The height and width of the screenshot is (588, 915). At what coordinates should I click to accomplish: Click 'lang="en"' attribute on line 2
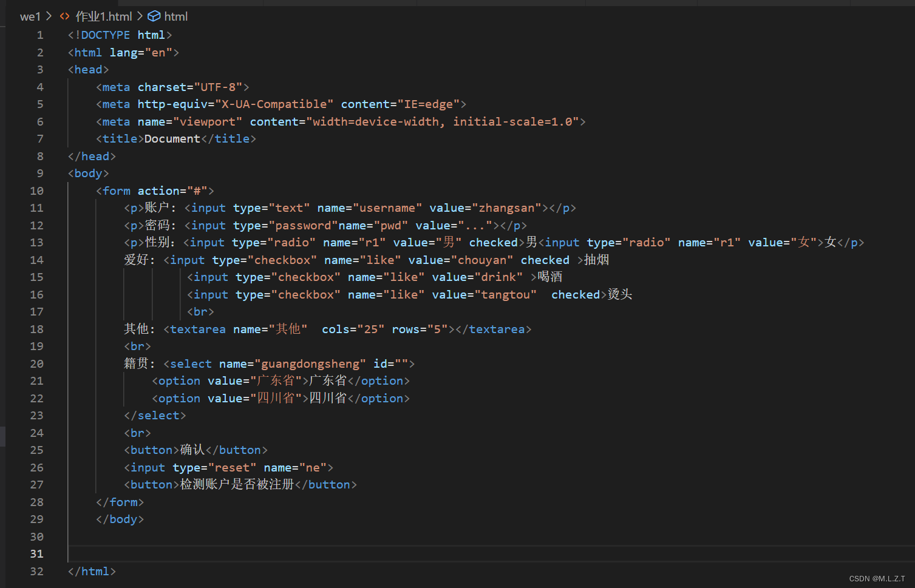(141, 53)
